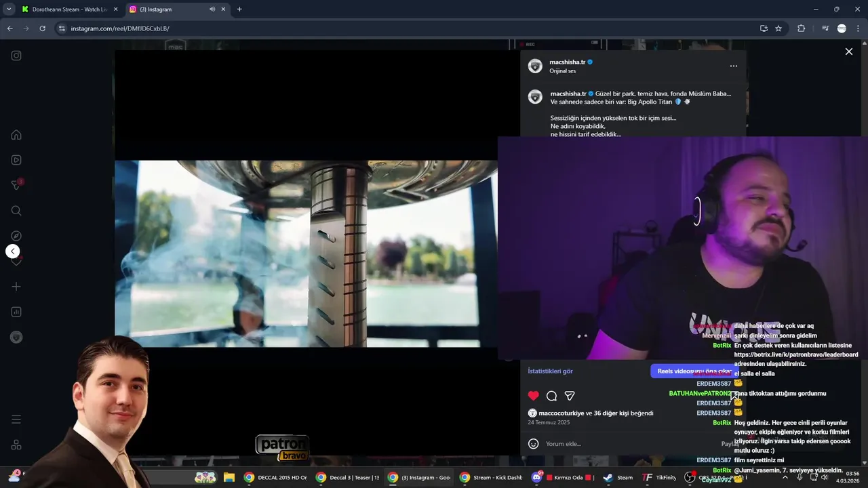Viewport: 868px width, 488px height.
Task: Open the media control icon in toolbar
Action: [825, 28]
